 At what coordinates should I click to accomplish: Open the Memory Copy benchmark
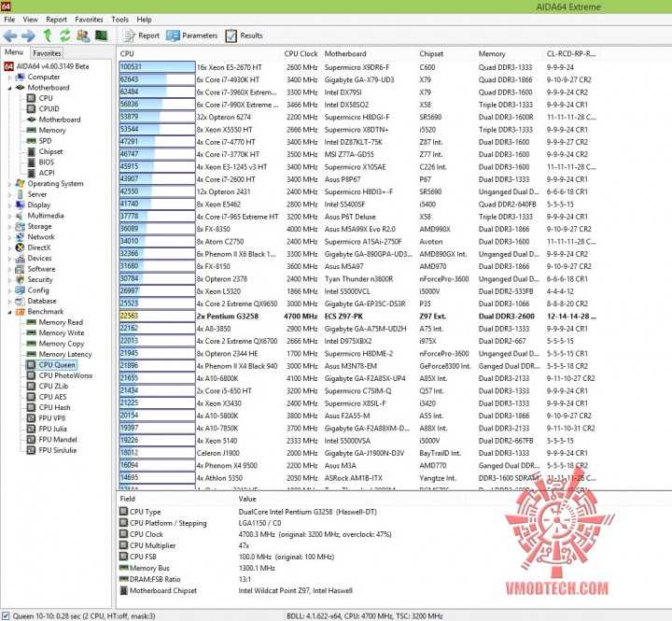(62, 344)
